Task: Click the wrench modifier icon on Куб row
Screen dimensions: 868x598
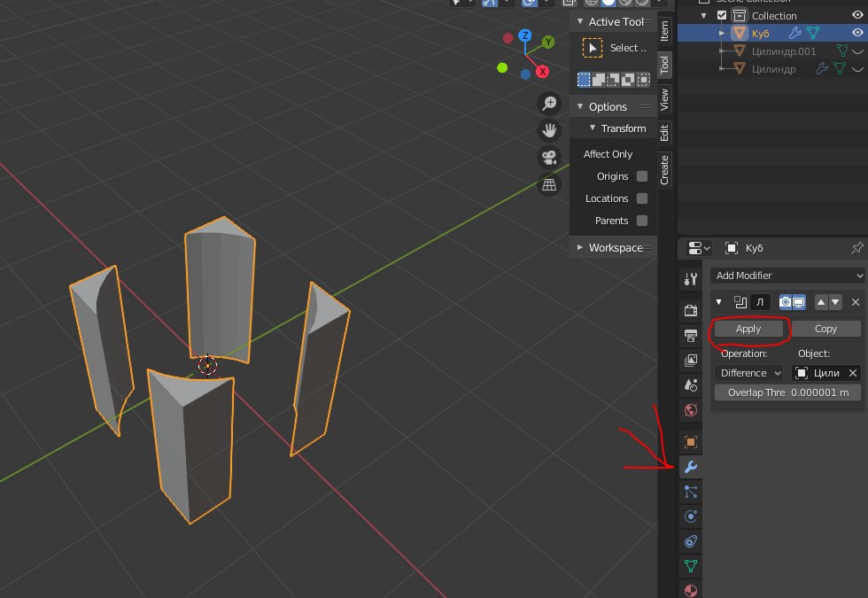Action: [x=795, y=34]
